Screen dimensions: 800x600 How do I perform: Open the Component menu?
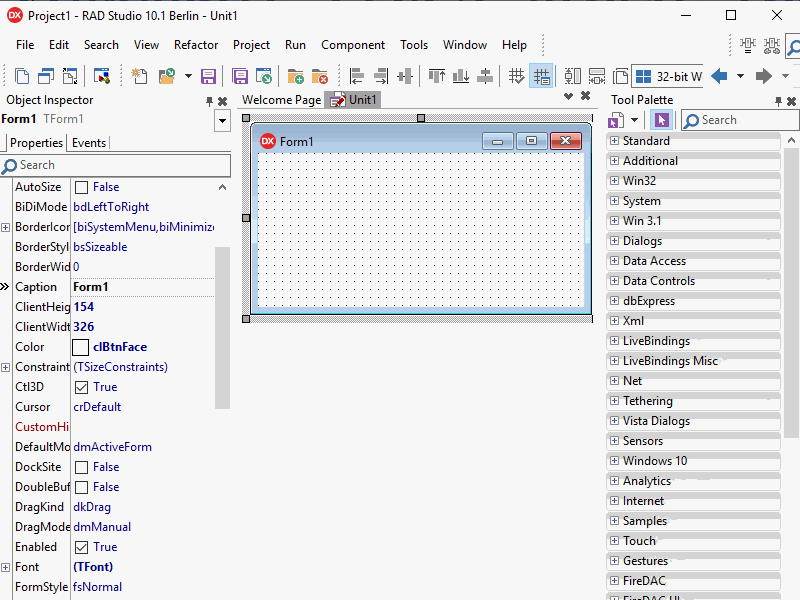[x=353, y=45]
